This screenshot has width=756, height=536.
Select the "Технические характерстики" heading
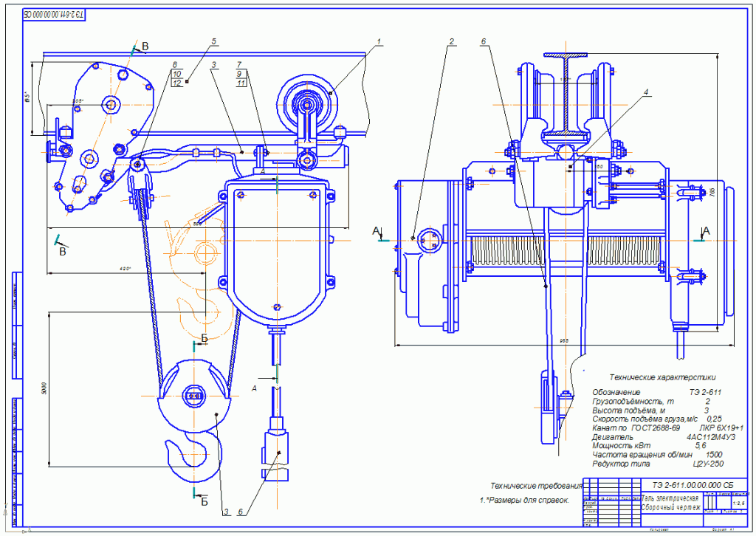tap(662, 377)
